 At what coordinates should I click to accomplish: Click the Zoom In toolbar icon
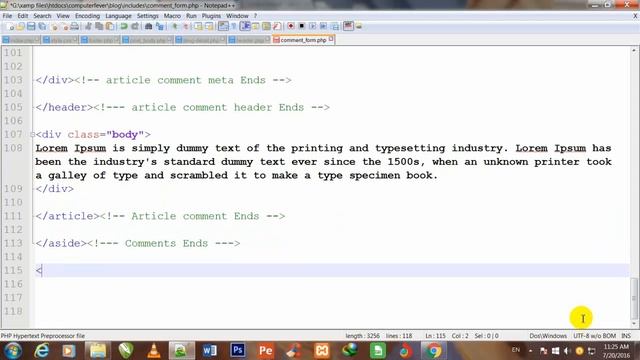174,26
